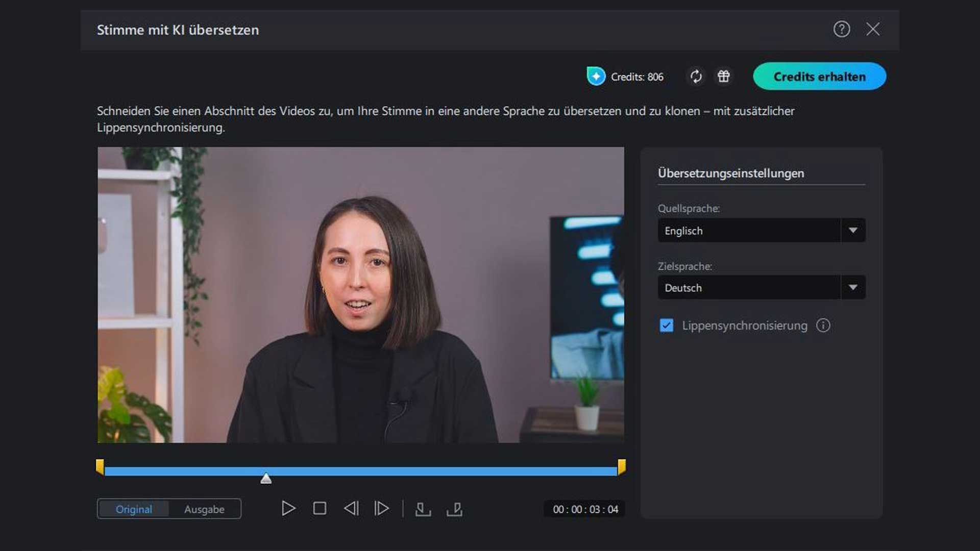Switch to Ausgabe preview mode
The height and width of the screenshot is (551, 980).
click(x=204, y=509)
